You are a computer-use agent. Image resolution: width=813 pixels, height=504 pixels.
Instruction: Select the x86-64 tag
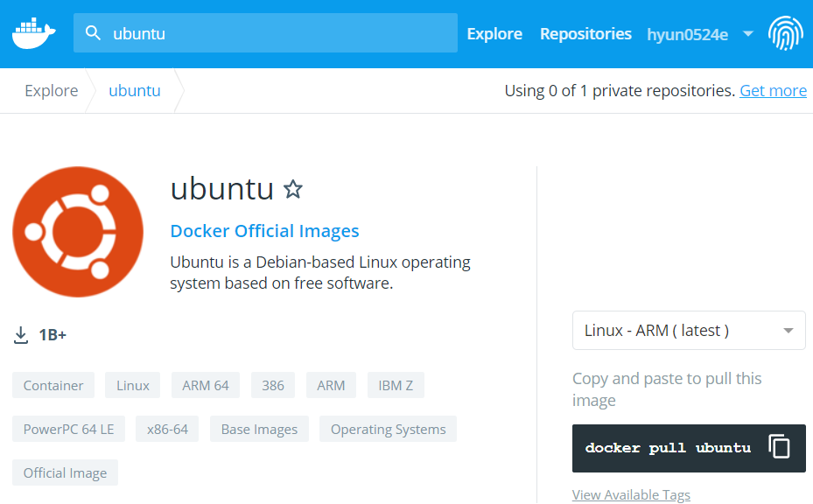(167, 429)
